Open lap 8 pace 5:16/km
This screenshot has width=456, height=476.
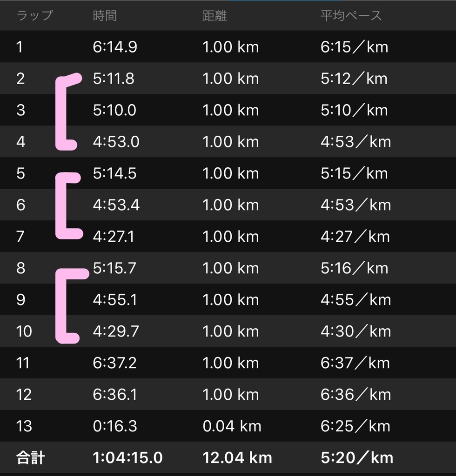pos(354,268)
